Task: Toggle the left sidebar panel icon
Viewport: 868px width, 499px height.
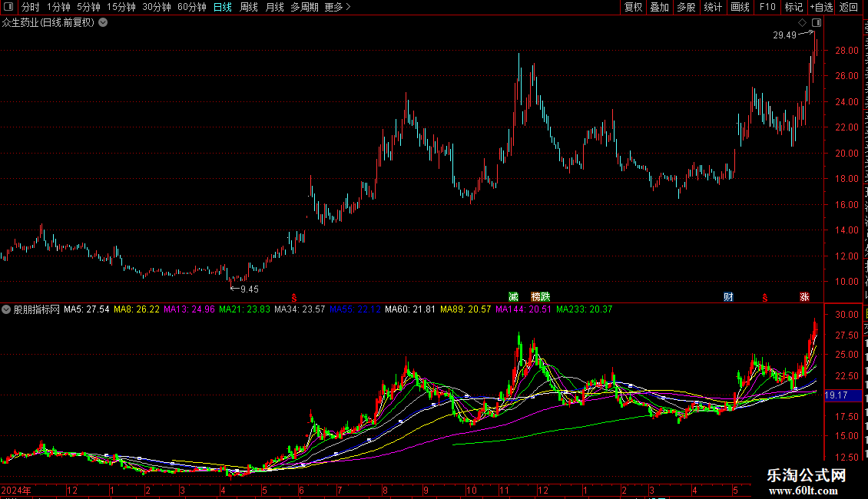Action: [8, 7]
